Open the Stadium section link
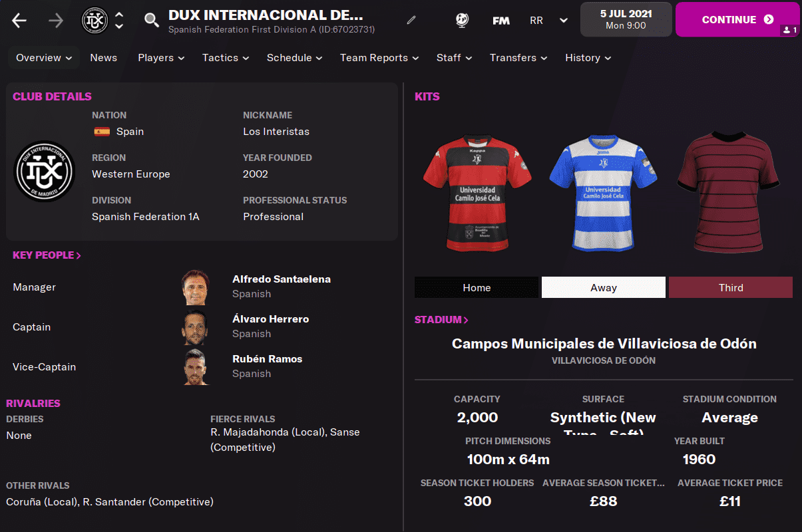802x532 pixels. point(441,320)
